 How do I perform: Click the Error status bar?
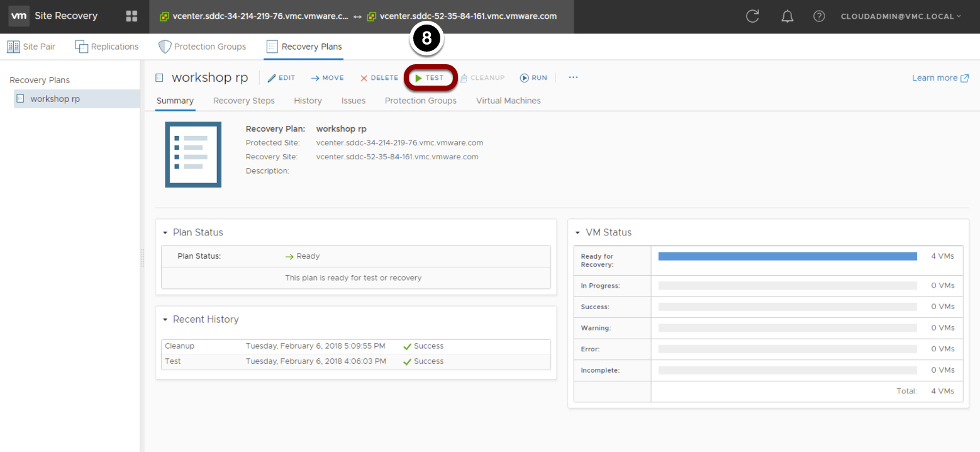click(x=788, y=349)
